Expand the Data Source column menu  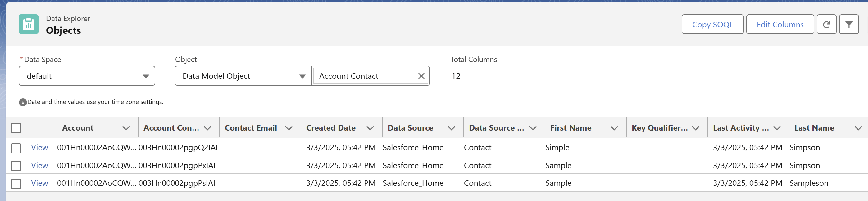point(452,128)
